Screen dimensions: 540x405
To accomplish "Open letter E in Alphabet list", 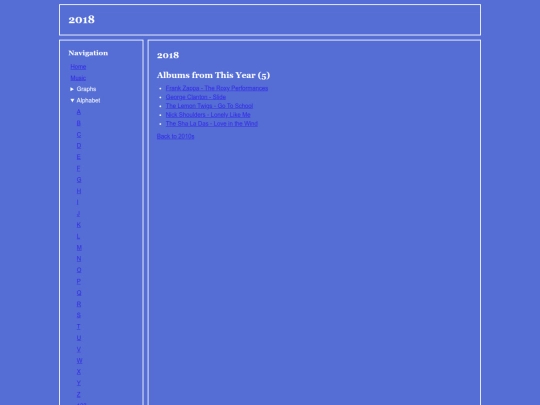I will click(79, 157).
